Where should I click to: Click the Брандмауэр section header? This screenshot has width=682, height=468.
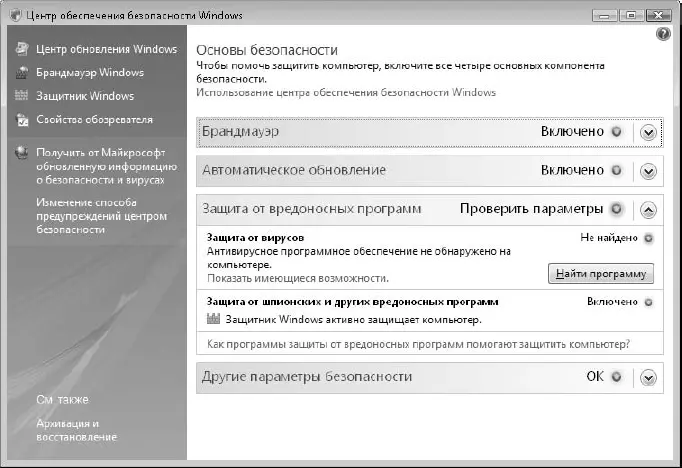pos(430,132)
